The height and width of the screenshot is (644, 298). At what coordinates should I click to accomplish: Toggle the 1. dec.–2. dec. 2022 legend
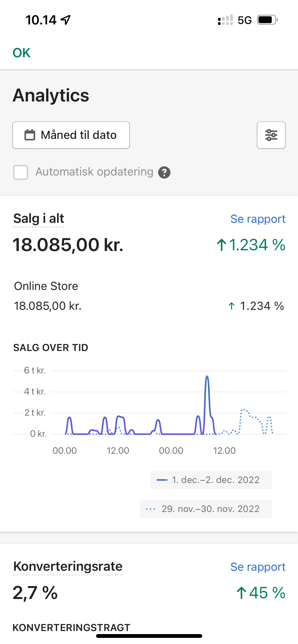[211, 480]
